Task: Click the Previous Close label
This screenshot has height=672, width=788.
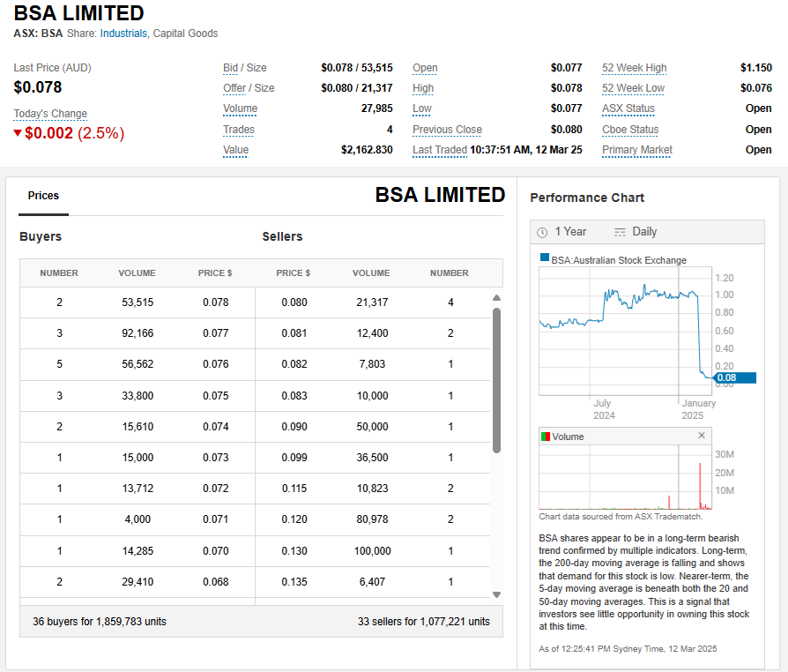Action: coord(447,130)
